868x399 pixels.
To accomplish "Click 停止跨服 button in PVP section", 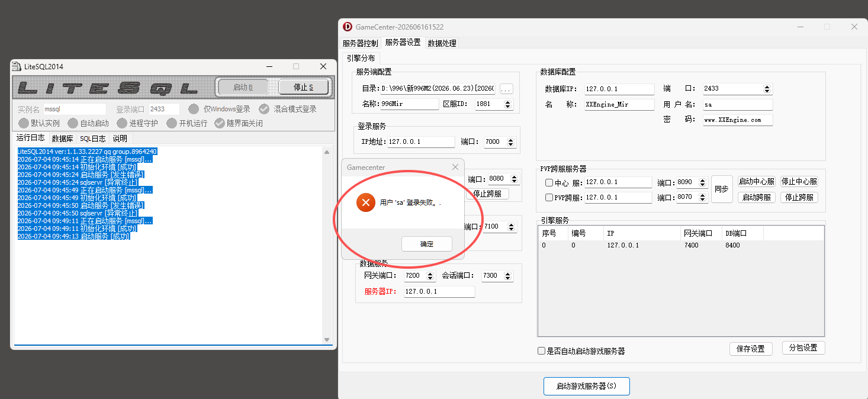I will tap(799, 198).
